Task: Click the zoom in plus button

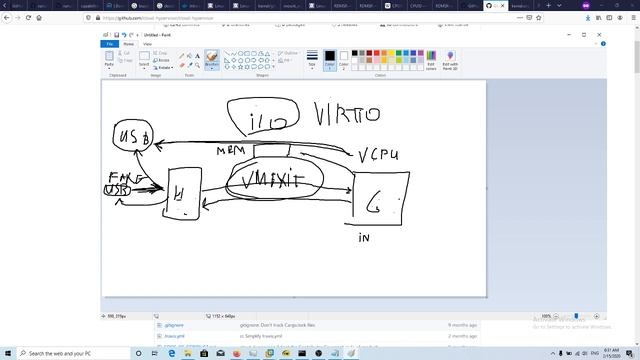Action: pyautogui.click(x=596, y=316)
